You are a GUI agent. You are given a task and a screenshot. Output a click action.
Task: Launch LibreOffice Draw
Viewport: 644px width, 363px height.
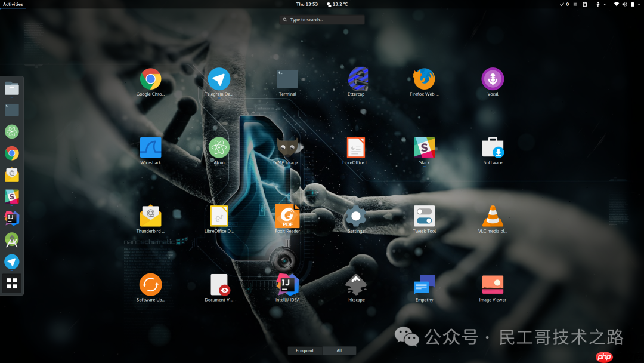[x=219, y=216]
